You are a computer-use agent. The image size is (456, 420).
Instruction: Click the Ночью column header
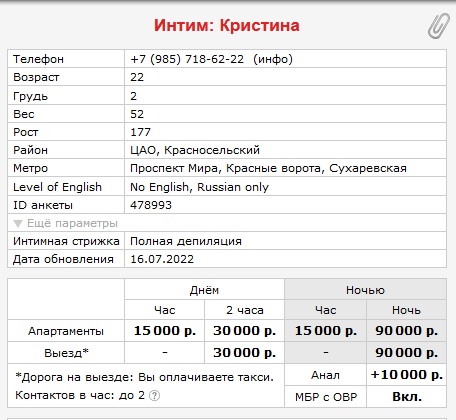coord(365,290)
